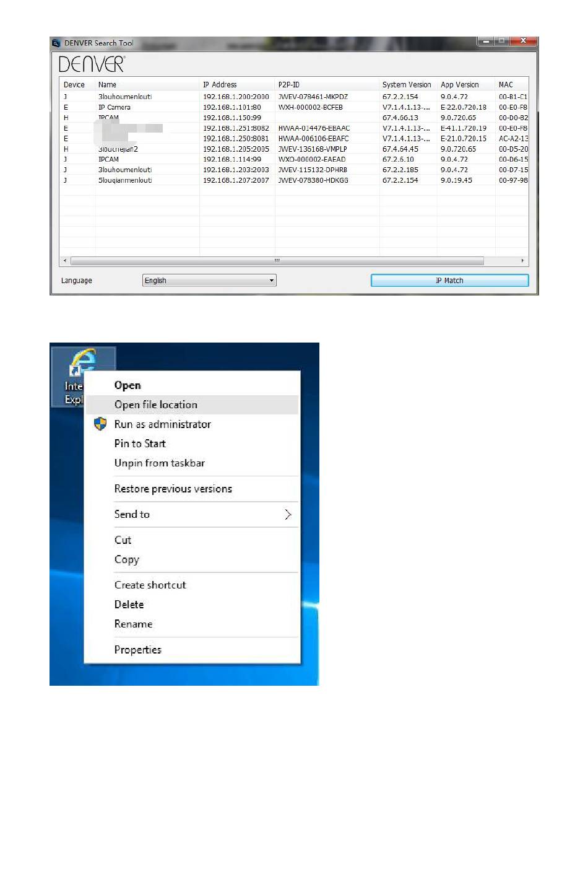Click system version 67.2.6.10

point(398,159)
